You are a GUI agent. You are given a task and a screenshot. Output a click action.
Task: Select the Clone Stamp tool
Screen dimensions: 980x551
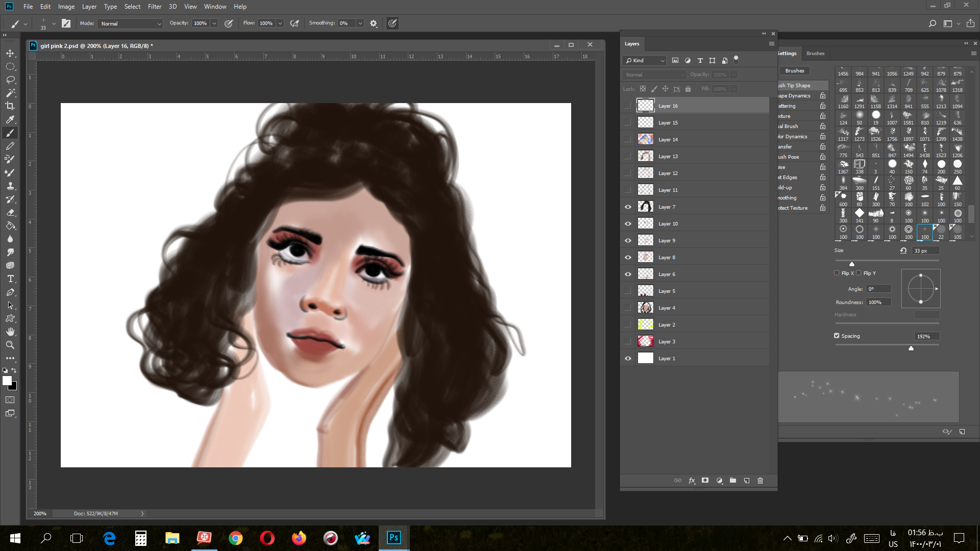[x=10, y=186]
